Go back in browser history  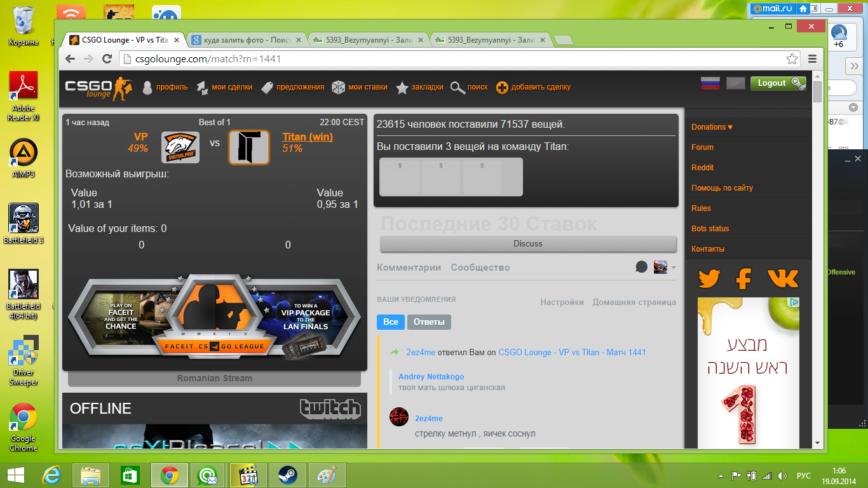(71, 59)
